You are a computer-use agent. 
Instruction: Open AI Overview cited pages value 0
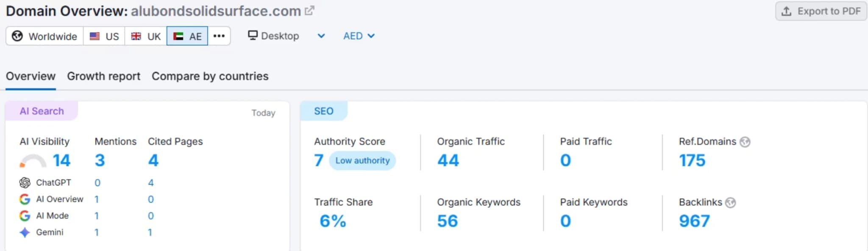[x=151, y=199]
